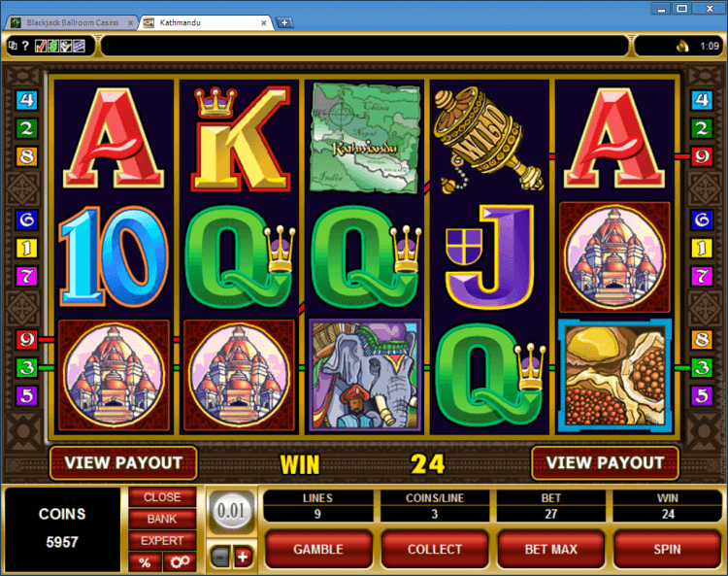Select payline 3 marker on right side
Viewport: 728px width, 576px height.
pos(701,368)
